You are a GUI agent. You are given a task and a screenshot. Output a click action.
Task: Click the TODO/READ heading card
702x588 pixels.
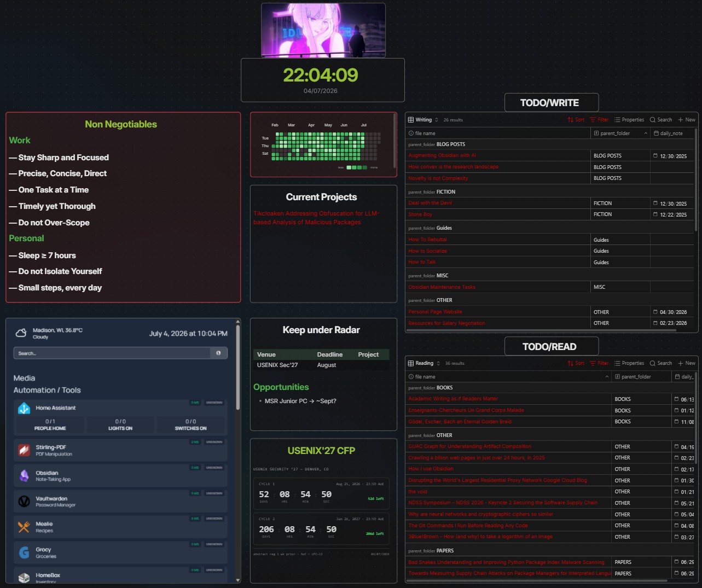(552, 347)
